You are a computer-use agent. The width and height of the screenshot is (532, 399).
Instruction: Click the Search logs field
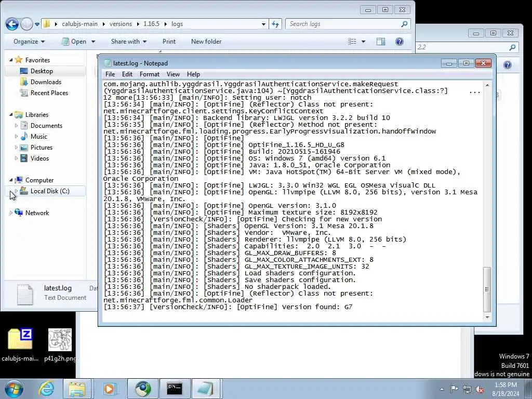point(343,24)
